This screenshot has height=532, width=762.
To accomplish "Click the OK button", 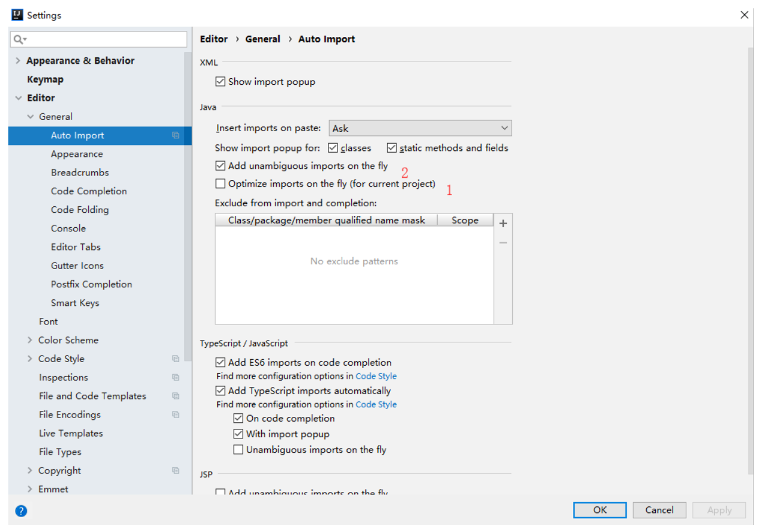I will pyautogui.click(x=599, y=510).
